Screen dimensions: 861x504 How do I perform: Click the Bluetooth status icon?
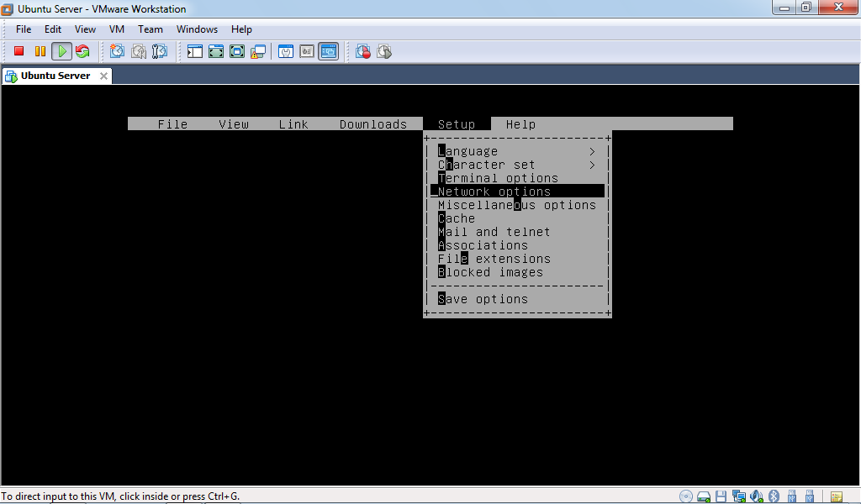[x=774, y=496]
